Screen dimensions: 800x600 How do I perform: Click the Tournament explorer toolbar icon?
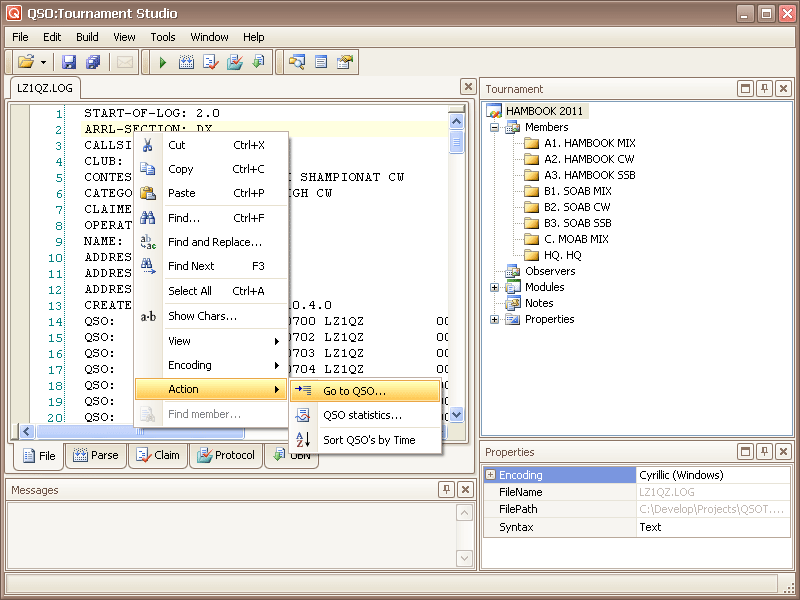pos(297,62)
